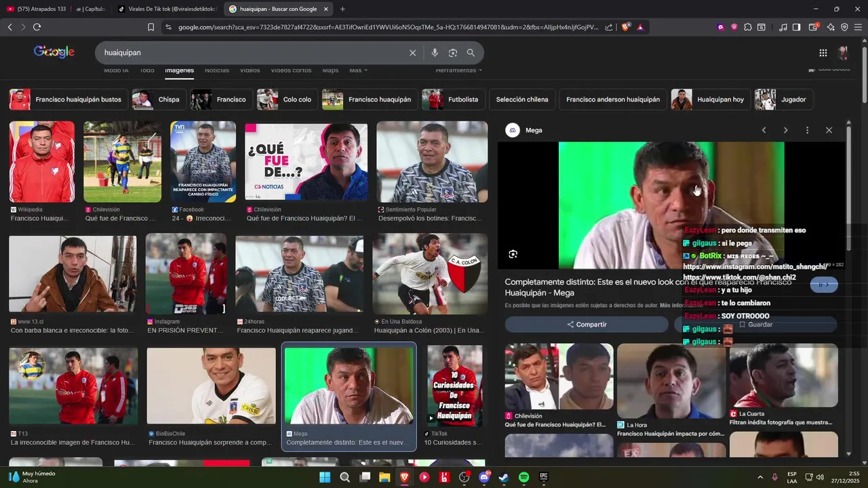Open Brave playlist music icon
Screen dimensions: 868x488
pyautogui.click(x=783, y=27)
